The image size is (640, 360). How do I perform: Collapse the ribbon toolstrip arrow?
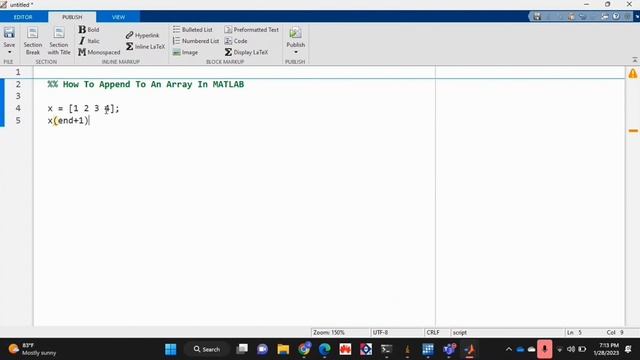coord(635,60)
